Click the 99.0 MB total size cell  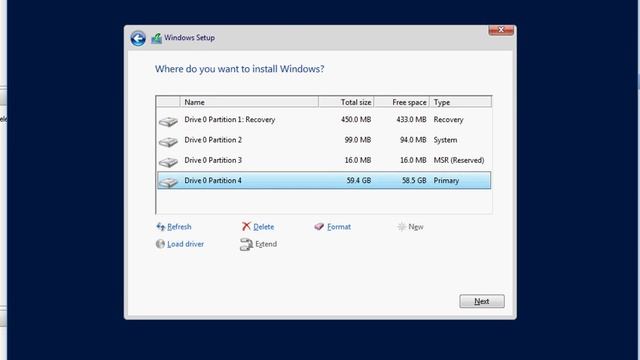pos(358,140)
